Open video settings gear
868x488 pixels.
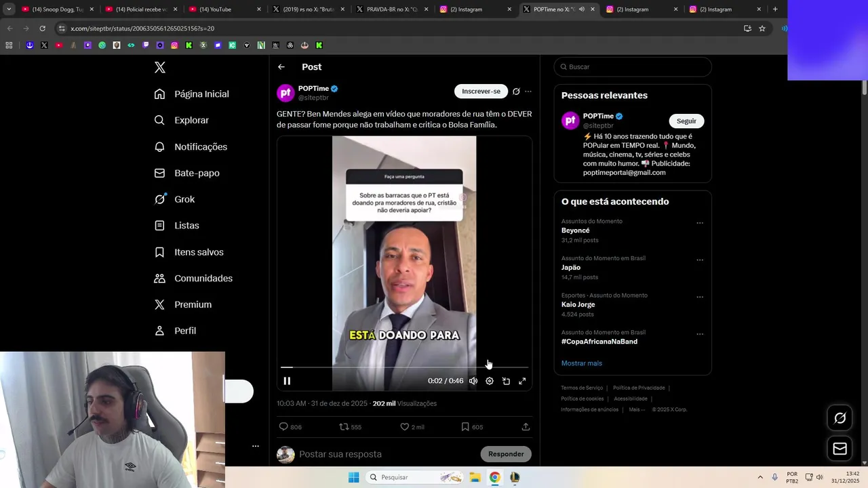point(490,381)
